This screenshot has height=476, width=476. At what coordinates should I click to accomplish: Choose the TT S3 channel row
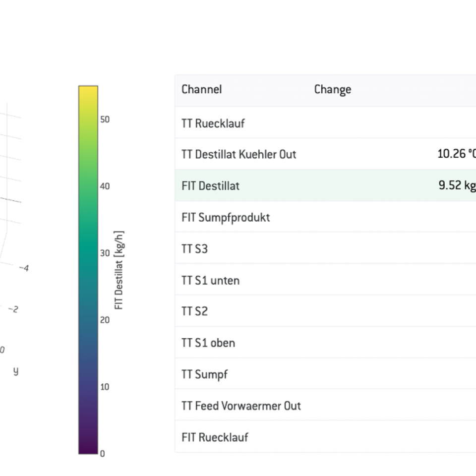pyautogui.click(x=325, y=248)
